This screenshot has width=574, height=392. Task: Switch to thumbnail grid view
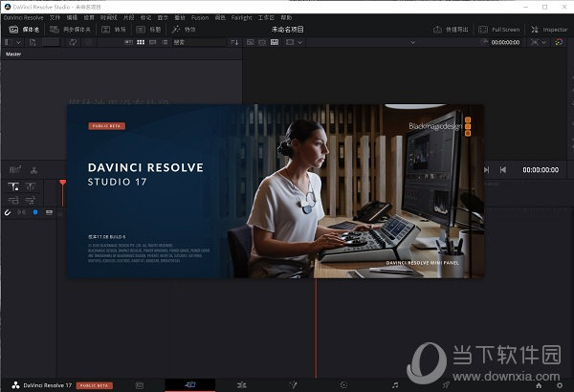(x=141, y=42)
